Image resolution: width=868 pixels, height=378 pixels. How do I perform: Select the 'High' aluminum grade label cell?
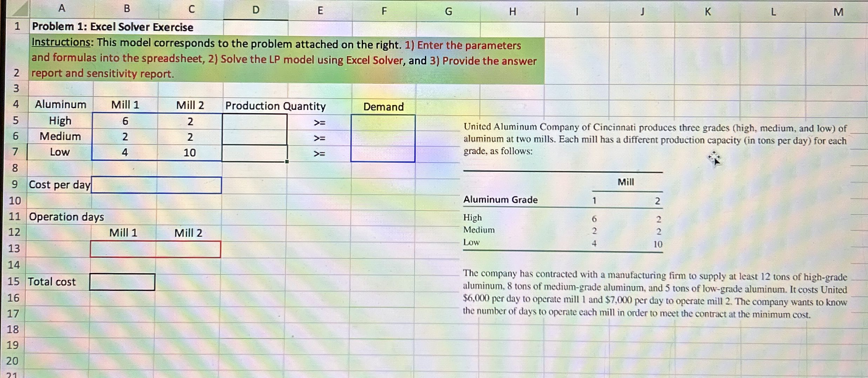tap(60, 120)
